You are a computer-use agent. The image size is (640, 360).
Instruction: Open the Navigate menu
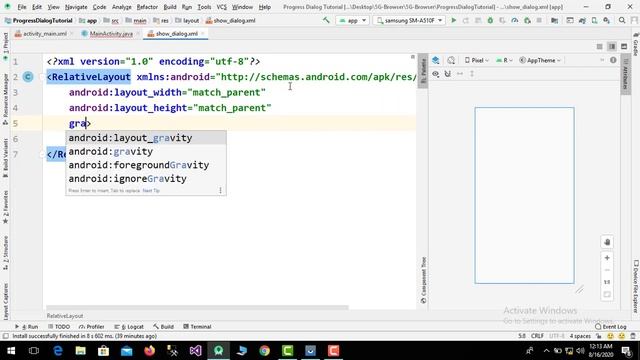(76, 7)
